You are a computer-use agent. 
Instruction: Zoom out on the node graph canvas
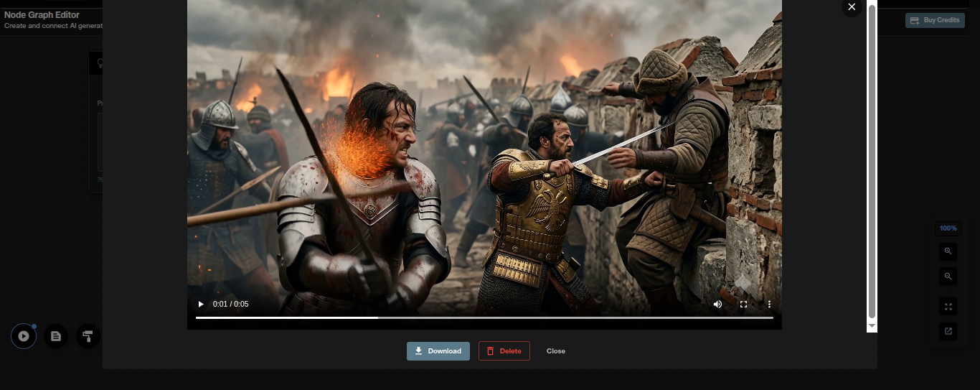tap(948, 276)
